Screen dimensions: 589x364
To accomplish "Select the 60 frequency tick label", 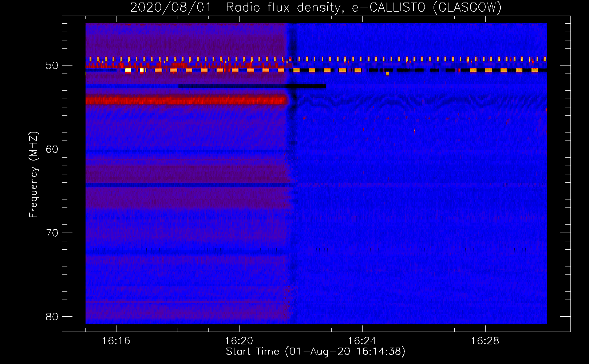I will click(52, 149).
